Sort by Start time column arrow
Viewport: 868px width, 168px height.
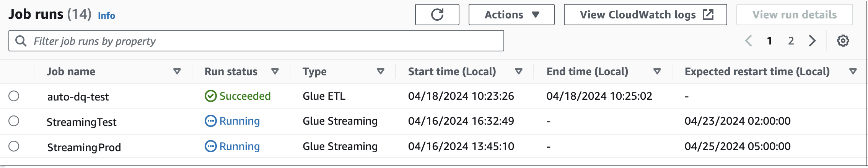coord(518,71)
